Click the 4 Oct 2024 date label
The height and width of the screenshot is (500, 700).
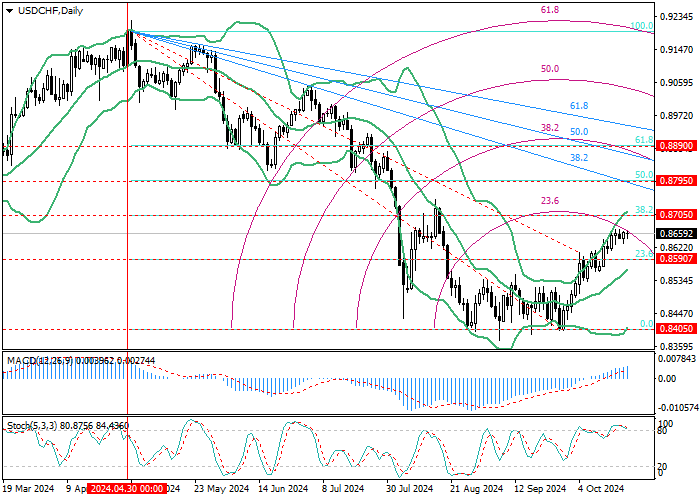[601, 489]
